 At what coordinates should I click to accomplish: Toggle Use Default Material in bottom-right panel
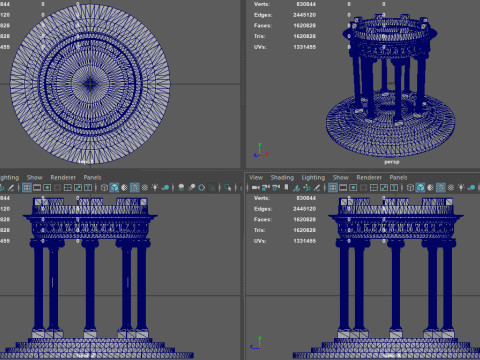pos(430,188)
